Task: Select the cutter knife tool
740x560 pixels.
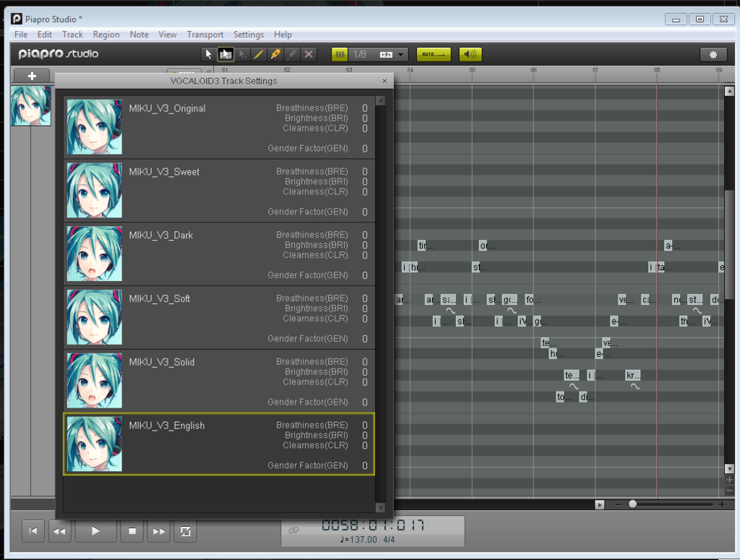Action: click(275, 54)
